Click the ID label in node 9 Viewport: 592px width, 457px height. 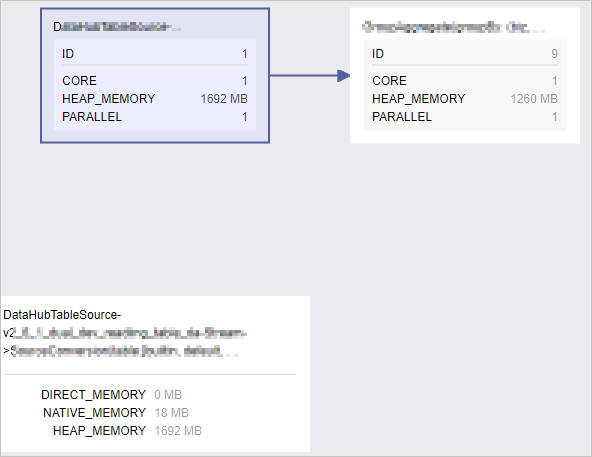pos(378,54)
